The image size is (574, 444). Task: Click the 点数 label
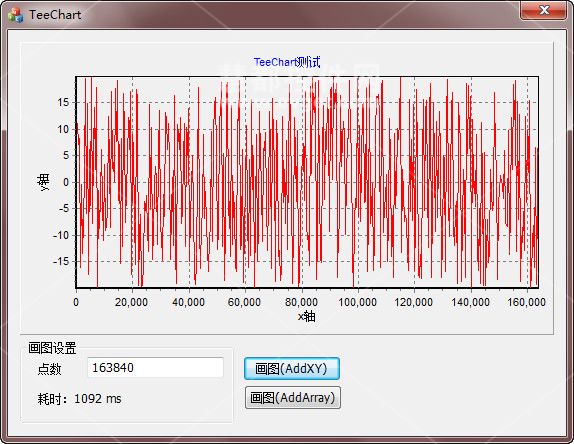(49, 369)
